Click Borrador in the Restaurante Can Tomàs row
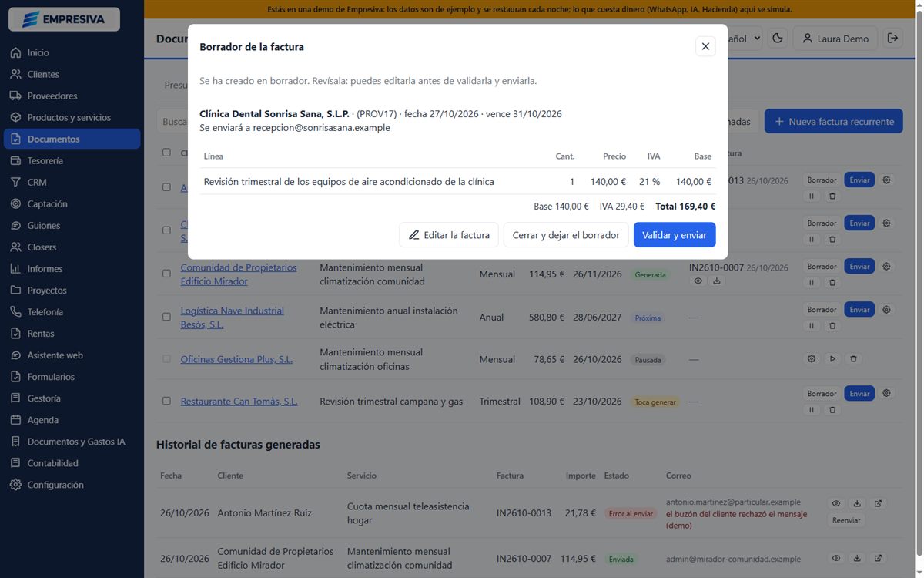The width and height of the screenshot is (924, 578). click(822, 393)
